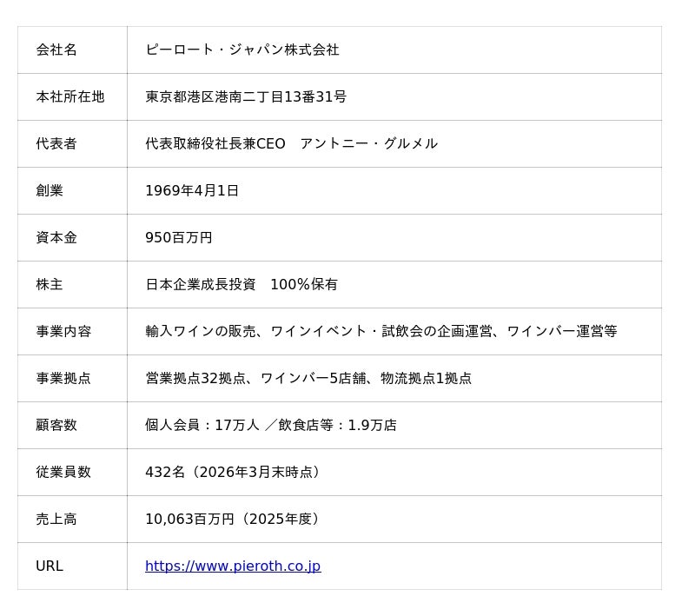The height and width of the screenshot is (616, 695).
Task: Click the 事業内容 label
Action: point(63,332)
